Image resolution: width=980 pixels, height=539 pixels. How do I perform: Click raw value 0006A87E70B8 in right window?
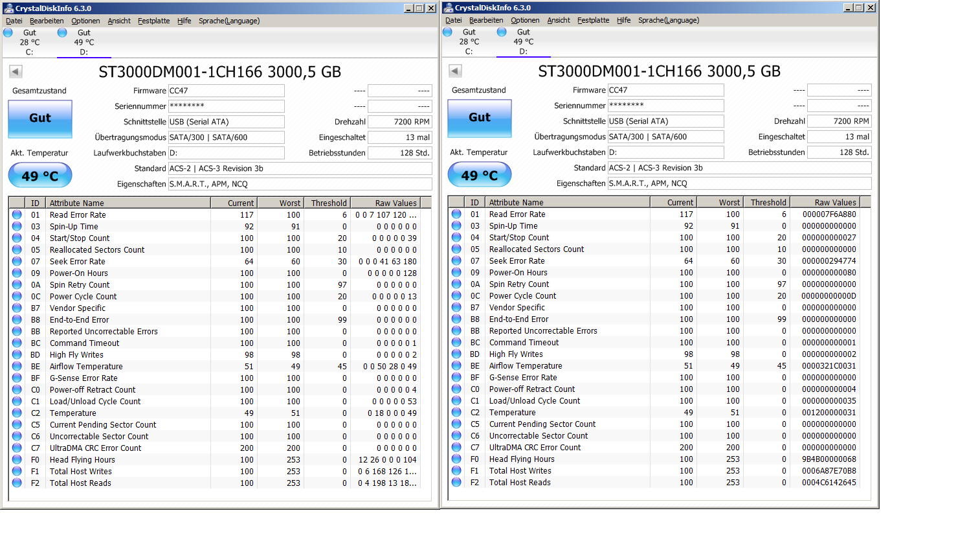click(x=829, y=470)
